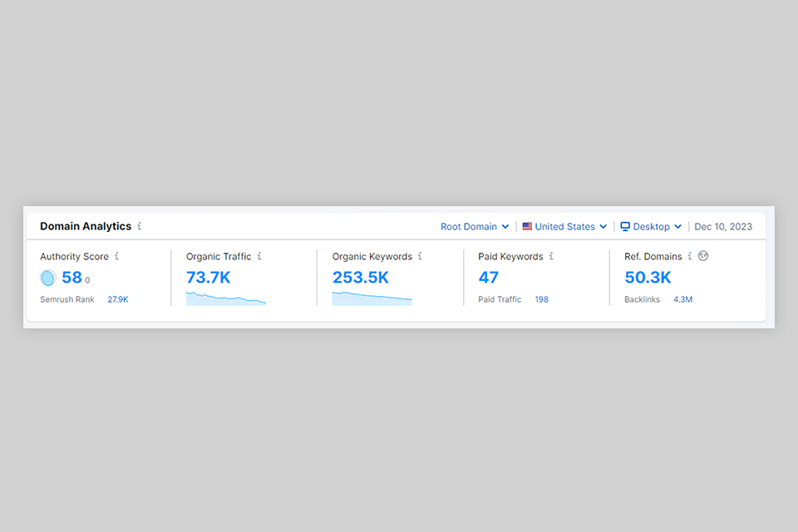Click the globe icon next to Ref. Domains
Viewport: 798px width, 532px height.
703,257
